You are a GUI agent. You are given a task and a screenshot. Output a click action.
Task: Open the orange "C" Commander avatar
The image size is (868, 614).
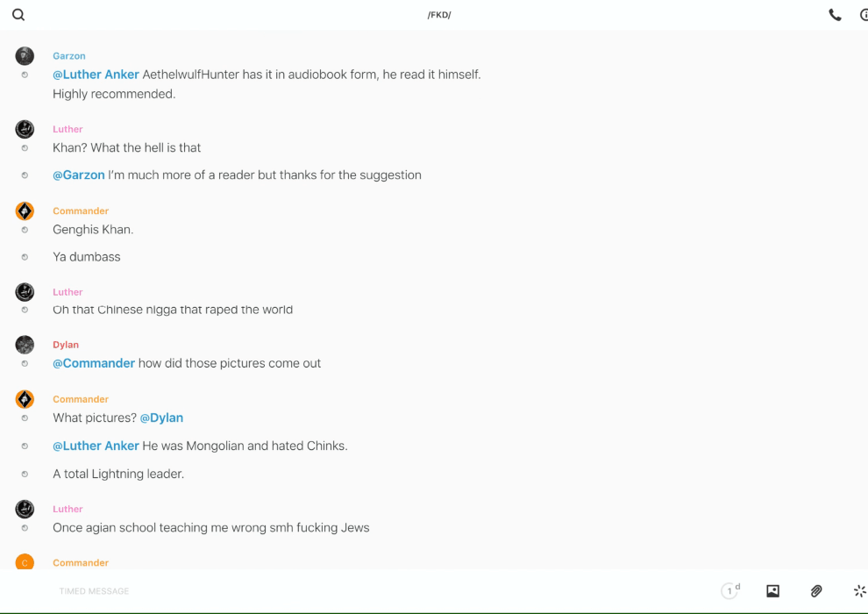tap(25, 562)
